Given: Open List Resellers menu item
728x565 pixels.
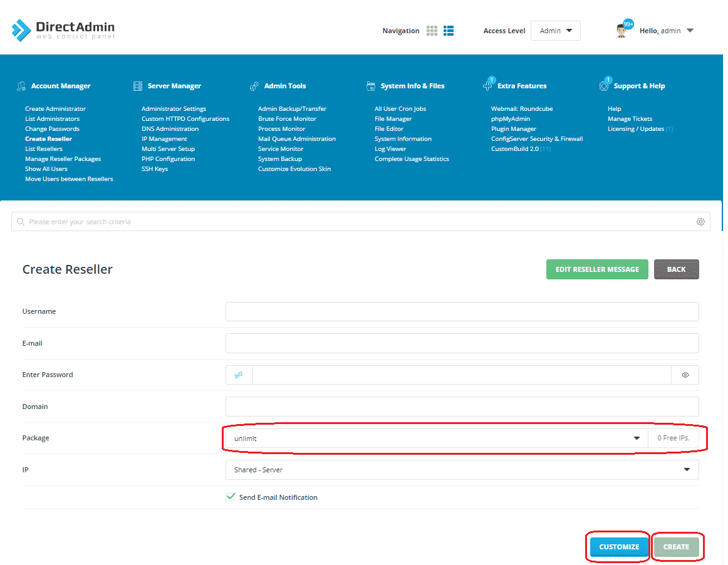Looking at the screenshot, I should (x=44, y=149).
